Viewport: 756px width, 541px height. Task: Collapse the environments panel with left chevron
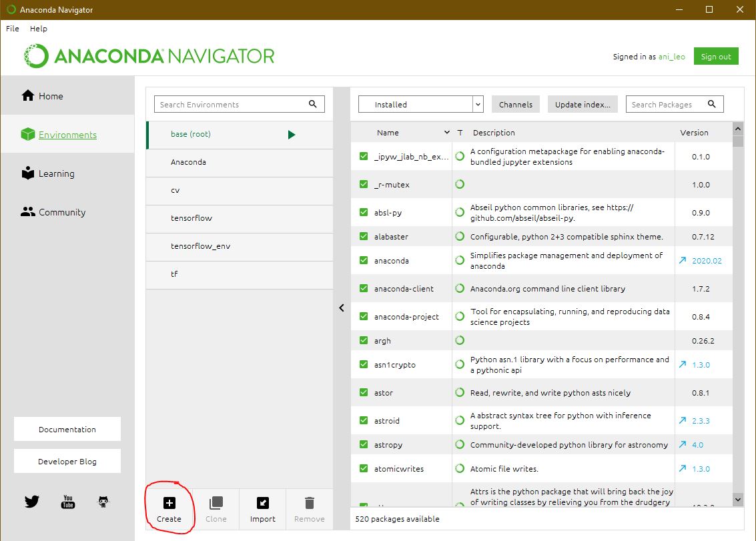coord(342,308)
